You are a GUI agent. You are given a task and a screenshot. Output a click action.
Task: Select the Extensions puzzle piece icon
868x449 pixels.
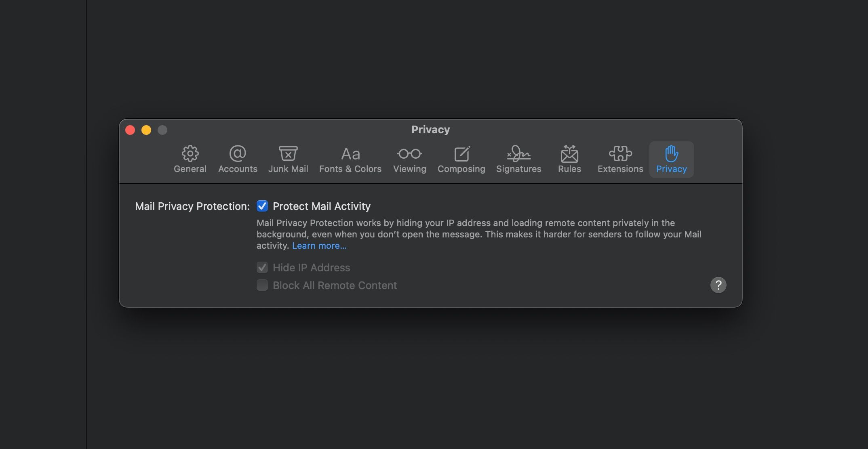(620, 153)
